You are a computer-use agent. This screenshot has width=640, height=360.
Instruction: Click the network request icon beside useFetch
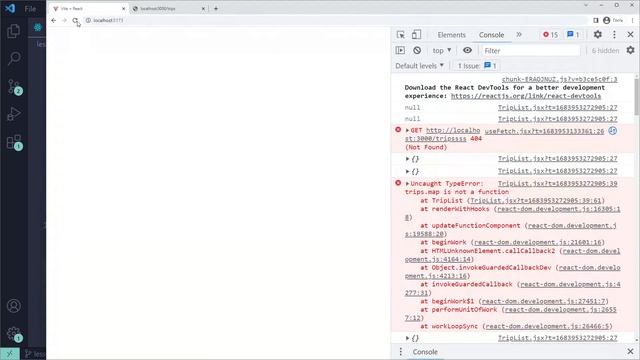point(612,131)
